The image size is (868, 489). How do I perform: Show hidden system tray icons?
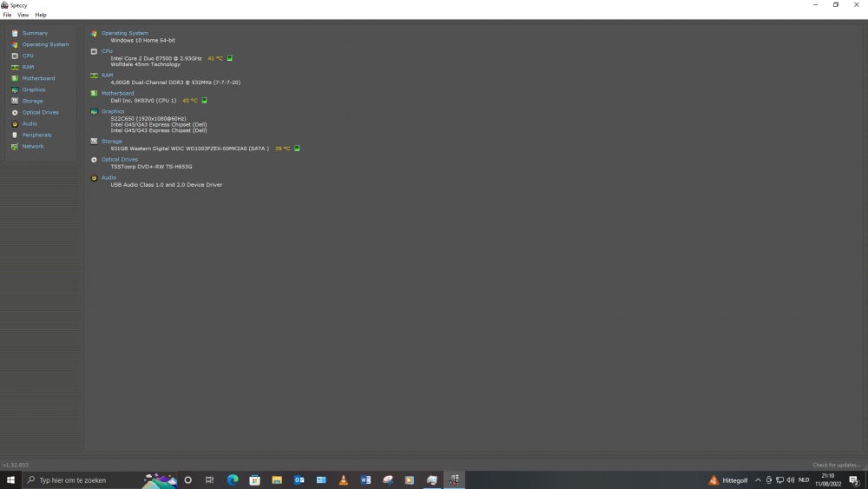point(758,480)
